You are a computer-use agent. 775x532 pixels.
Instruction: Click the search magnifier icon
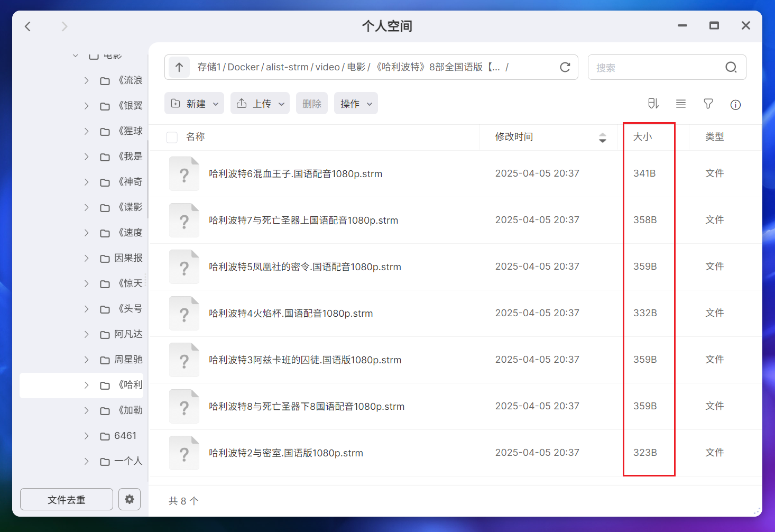731,67
